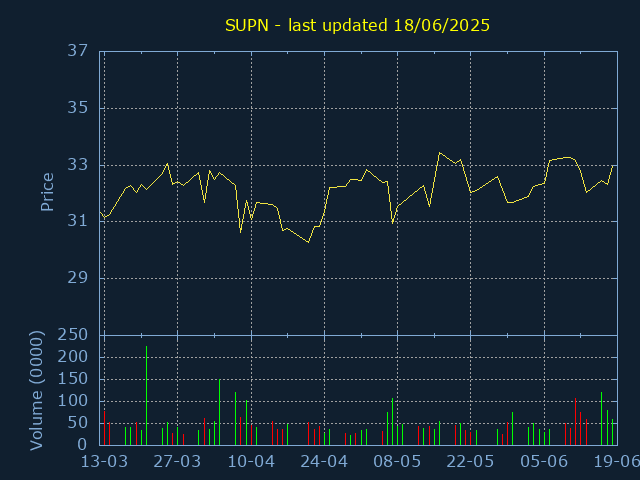Click the date label 22-05
640x480 pixels.
tap(470, 462)
